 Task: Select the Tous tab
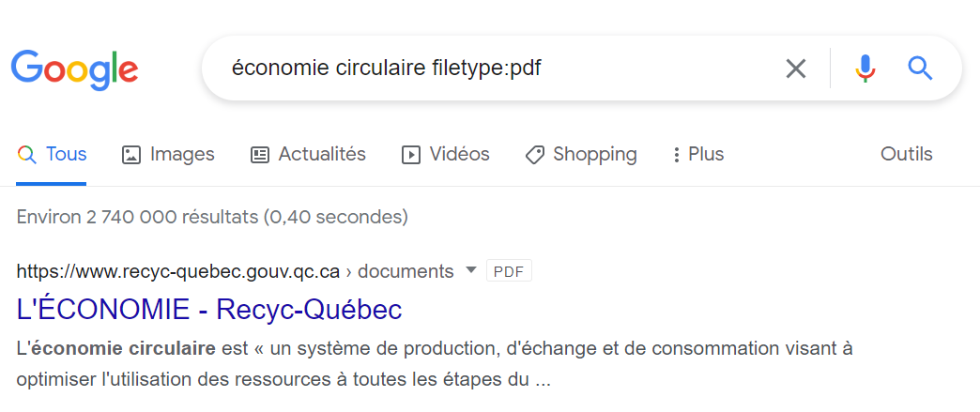click(x=66, y=154)
